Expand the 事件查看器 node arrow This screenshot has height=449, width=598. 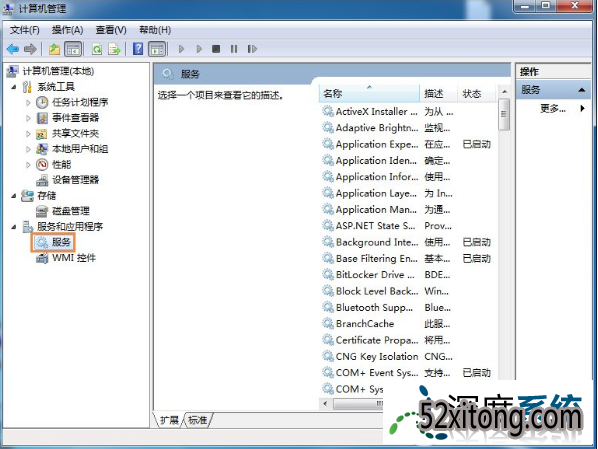point(28,118)
